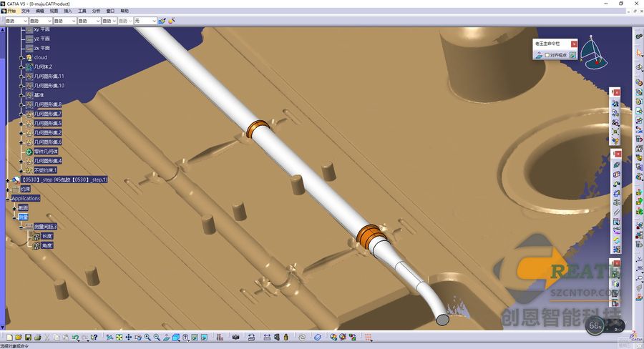Activate the Pan (four-arrow) tool

coord(129,337)
